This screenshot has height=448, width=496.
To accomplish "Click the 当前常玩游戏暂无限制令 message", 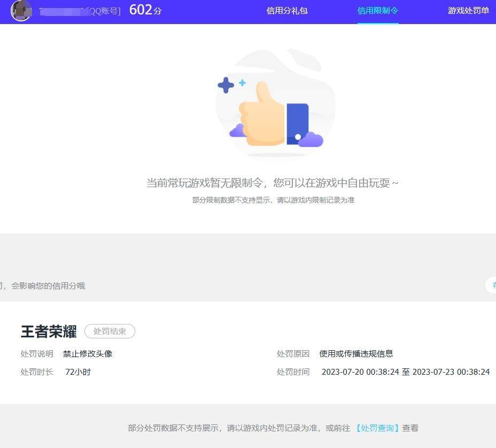I will pos(272,183).
